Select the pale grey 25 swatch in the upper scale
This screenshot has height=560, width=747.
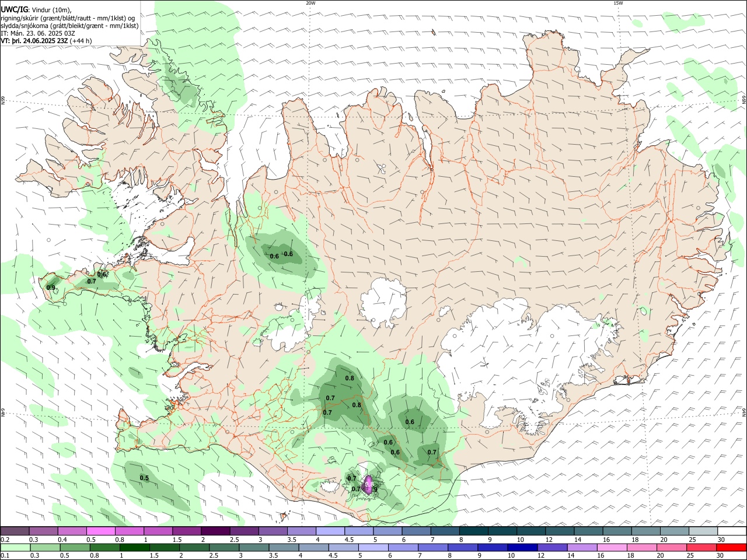(x=704, y=531)
